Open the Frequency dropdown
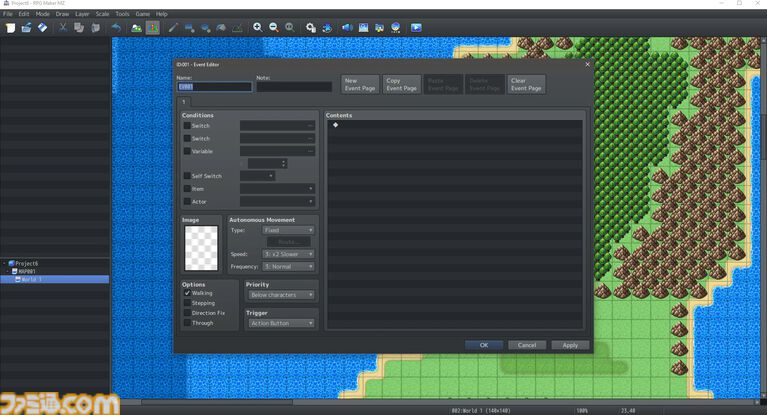The width and height of the screenshot is (767, 415). point(289,267)
